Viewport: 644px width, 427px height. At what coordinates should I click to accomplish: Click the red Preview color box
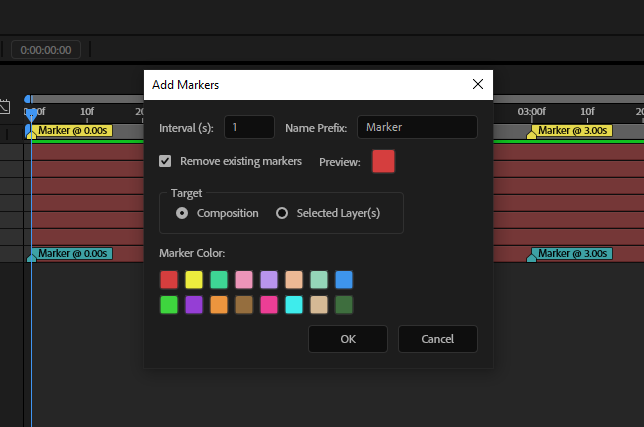click(383, 161)
